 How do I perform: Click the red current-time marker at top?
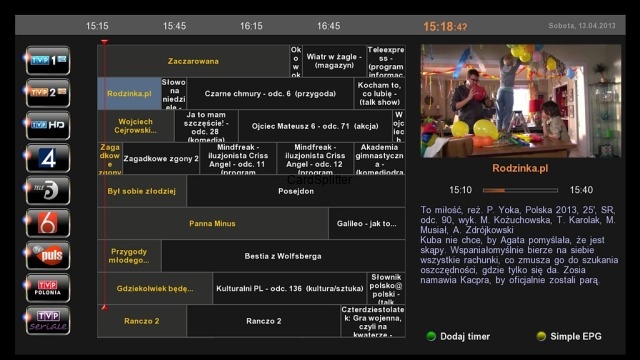pos(104,42)
